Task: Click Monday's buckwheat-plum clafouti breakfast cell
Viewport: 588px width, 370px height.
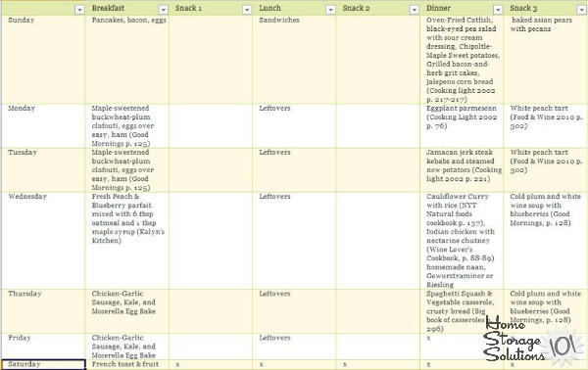Action: coord(127,126)
